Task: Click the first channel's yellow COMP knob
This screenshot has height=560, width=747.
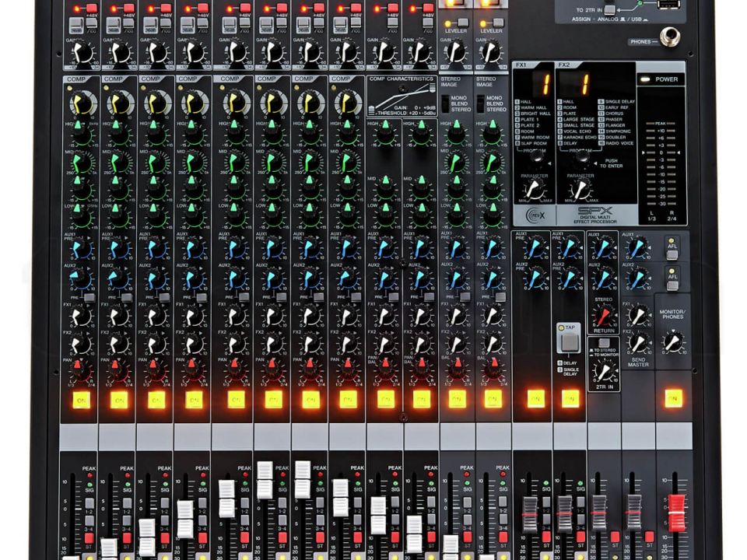Action: [x=81, y=103]
